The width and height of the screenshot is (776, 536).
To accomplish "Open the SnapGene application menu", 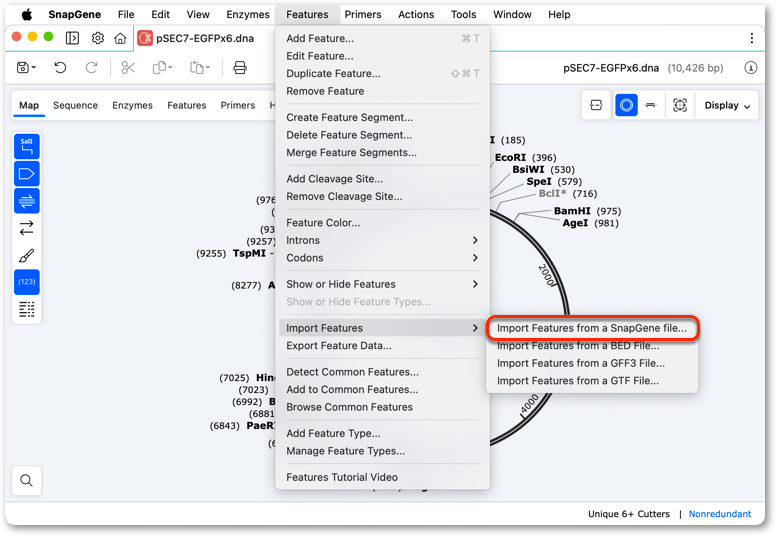I will [74, 14].
